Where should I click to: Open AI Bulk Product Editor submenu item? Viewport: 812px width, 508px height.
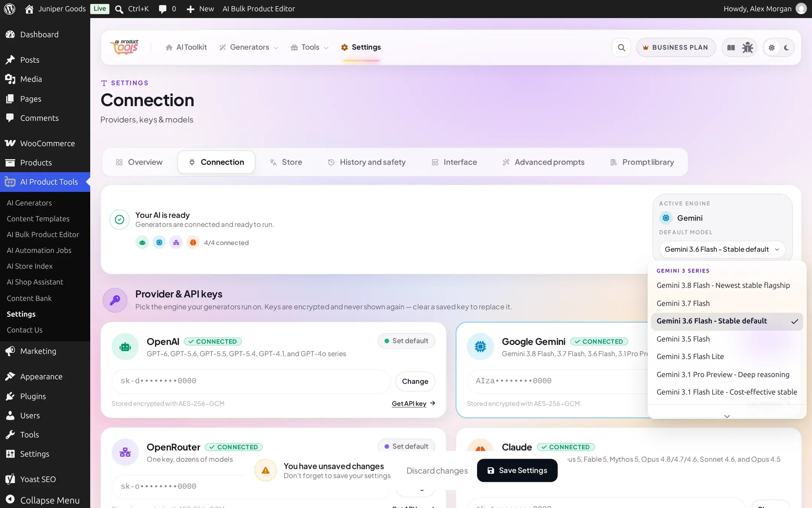click(x=43, y=234)
